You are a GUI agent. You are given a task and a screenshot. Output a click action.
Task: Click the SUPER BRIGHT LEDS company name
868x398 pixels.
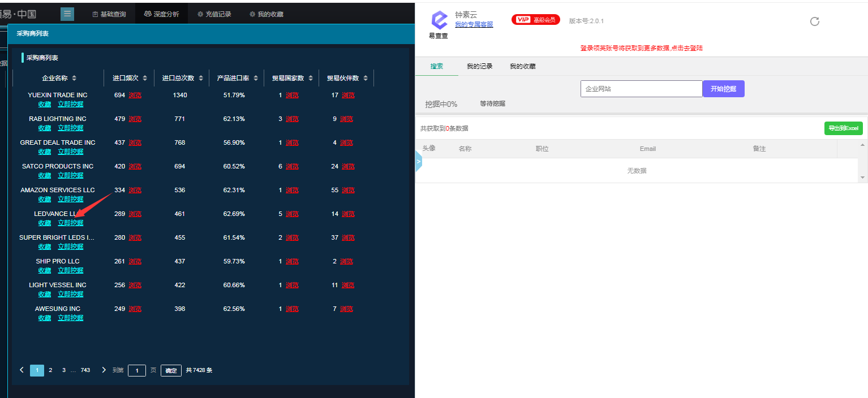pyautogui.click(x=57, y=237)
